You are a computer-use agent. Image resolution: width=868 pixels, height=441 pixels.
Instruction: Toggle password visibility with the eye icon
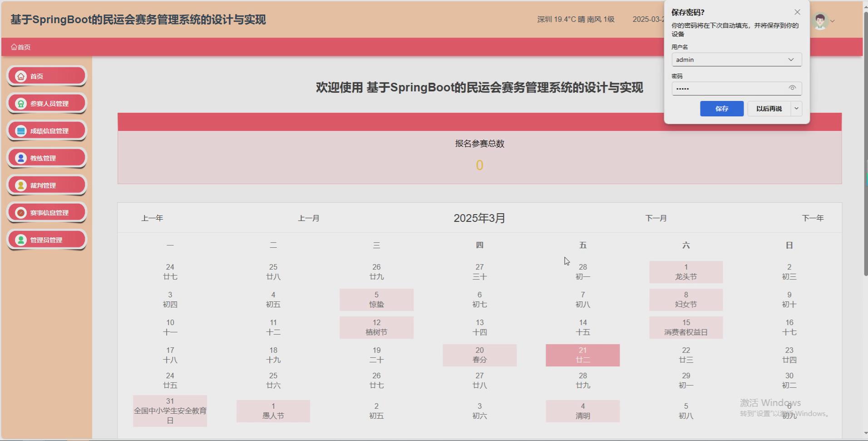click(x=793, y=88)
